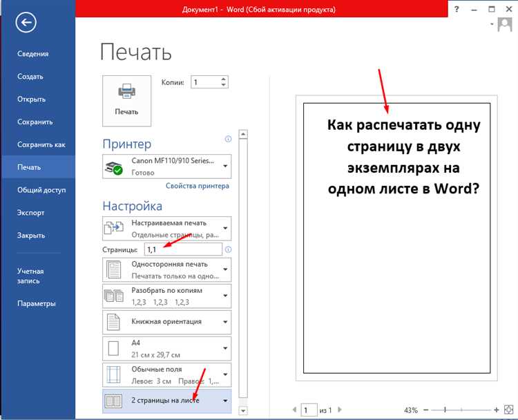The width and height of the screenshot is (518, 420).
Task: Decrease copies with the down spinner
Action: point(224,85)
